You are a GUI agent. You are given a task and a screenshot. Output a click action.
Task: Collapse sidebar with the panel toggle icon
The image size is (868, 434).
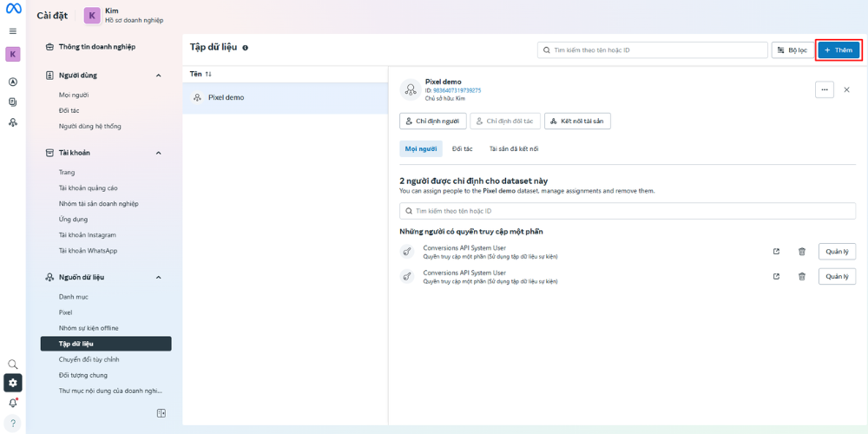(x=161, y=413)
